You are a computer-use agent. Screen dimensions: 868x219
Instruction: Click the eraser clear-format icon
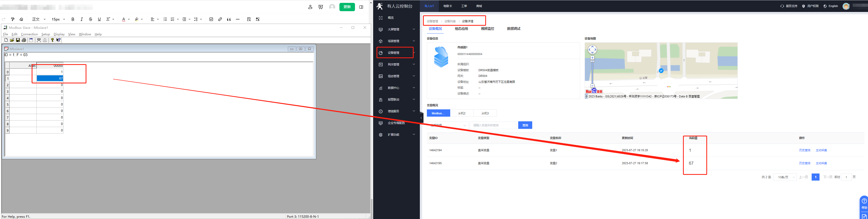21,19
